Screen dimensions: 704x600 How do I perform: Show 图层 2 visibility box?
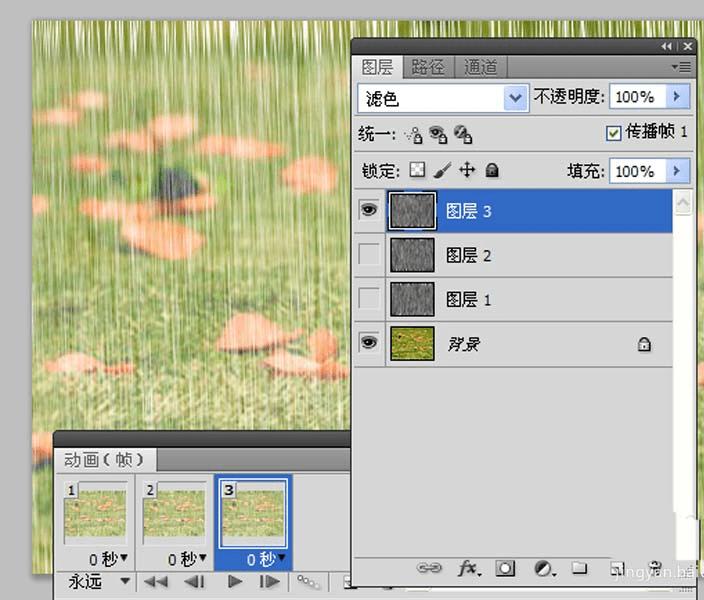tap(369, 254)
